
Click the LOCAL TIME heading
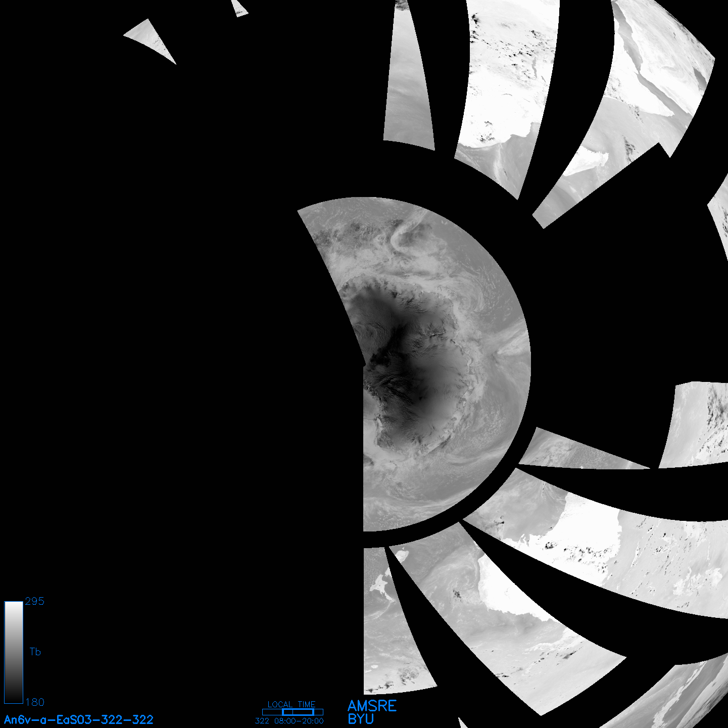click(292, 704)
